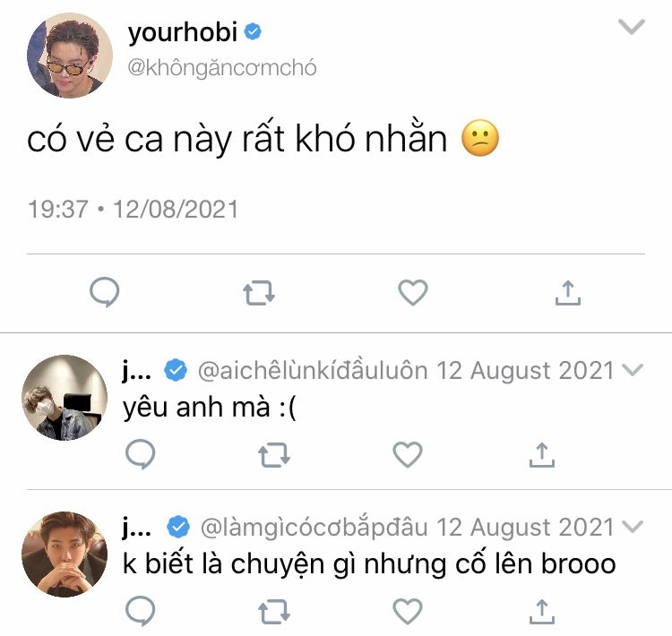Open the @làmgìcócơbắpđâu handle link
Viewport: 672px width, 636px height.
(x=314, y=527)
